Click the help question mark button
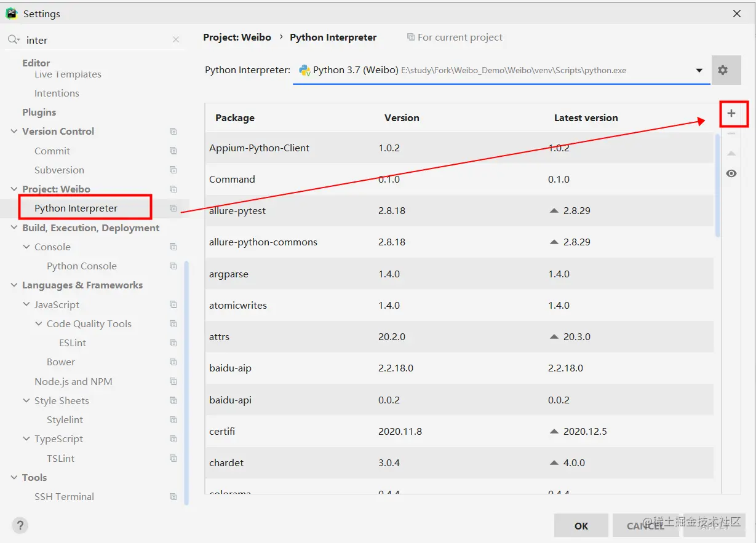Image resolution: width=756 pixels, height=543 pixels. pyautogui.click(x=20, y=525)
